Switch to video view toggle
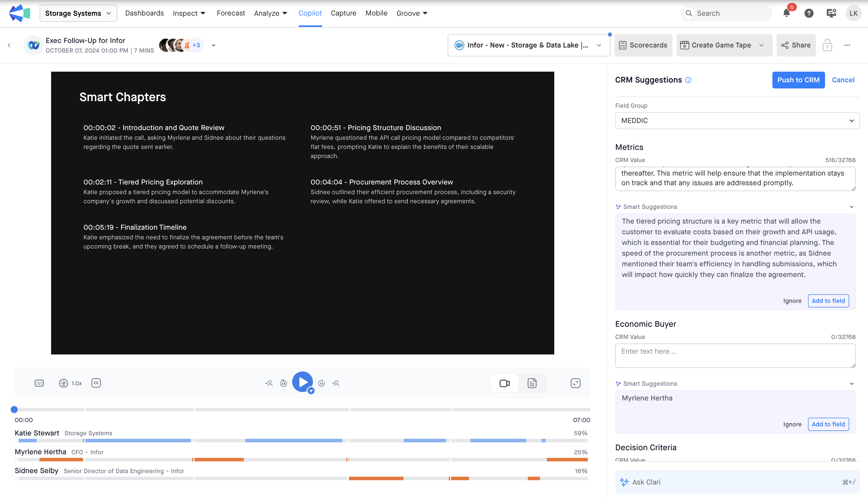868x498 pixels. (504, 383)
